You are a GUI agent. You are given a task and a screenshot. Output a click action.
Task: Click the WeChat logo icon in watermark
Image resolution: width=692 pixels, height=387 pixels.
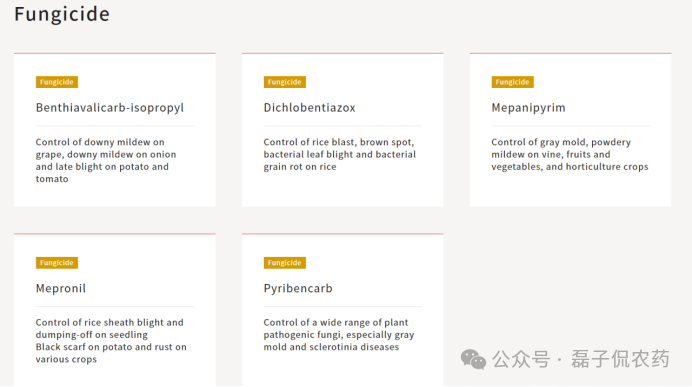[x=473, y=359]
